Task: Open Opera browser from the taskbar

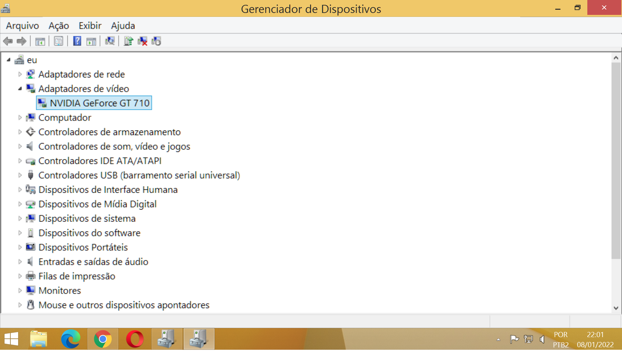Action: tap(135, 339)
